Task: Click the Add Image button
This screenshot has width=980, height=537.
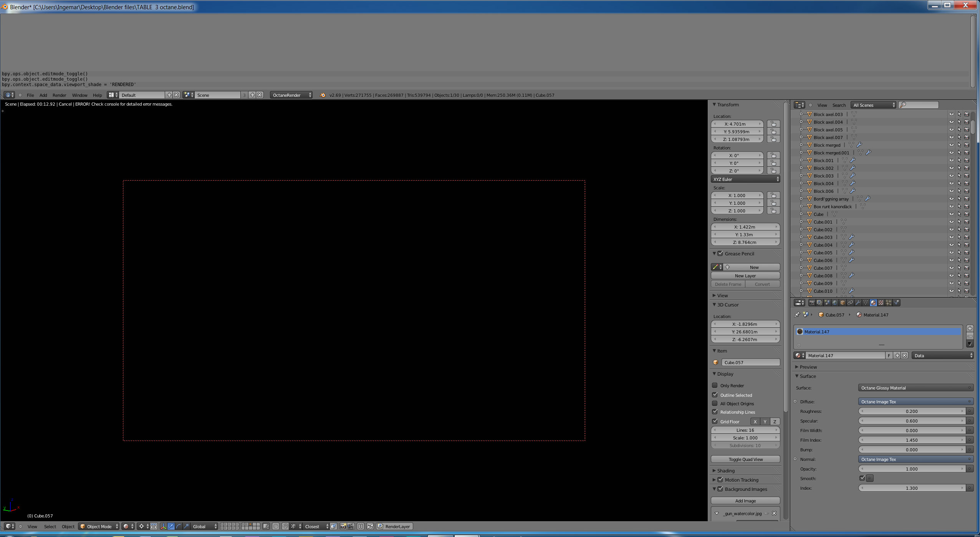Action: pyautogui.click(x=745, y=501)
